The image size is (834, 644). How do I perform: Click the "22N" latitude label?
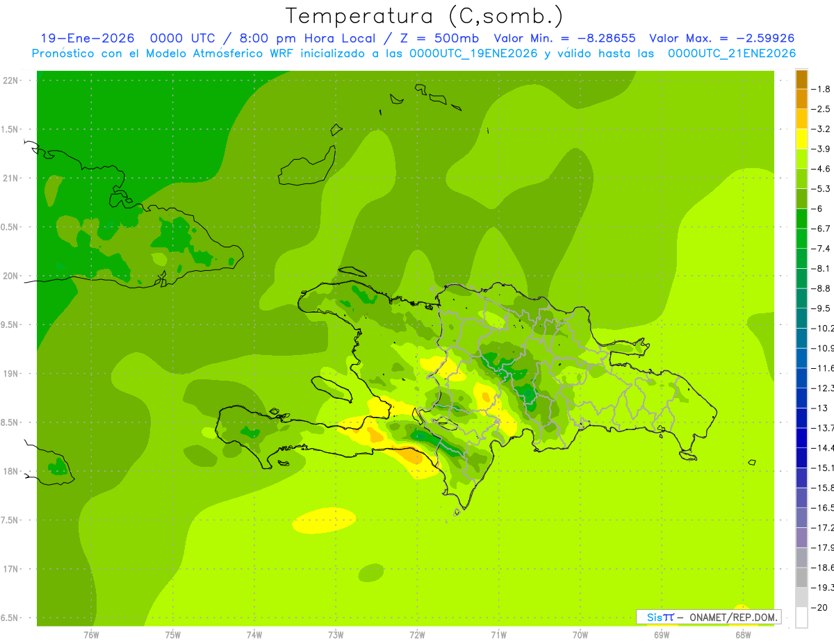[11, 81]
